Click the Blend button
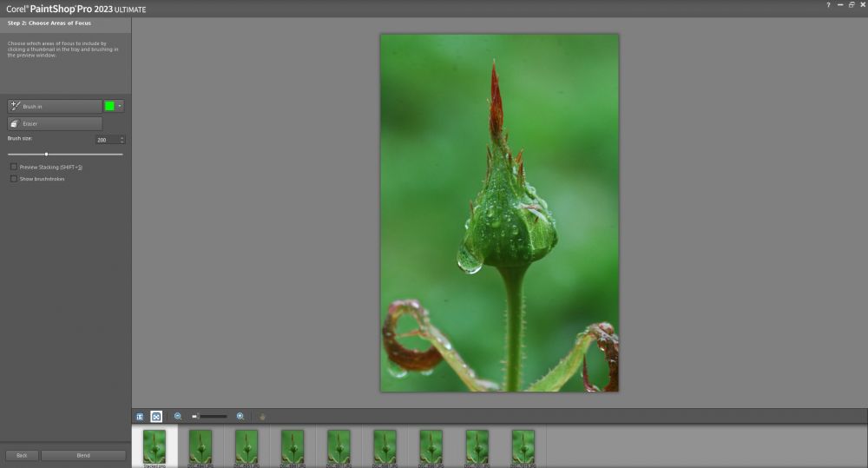This screenshot has height=468, width=868. point(83,455)
